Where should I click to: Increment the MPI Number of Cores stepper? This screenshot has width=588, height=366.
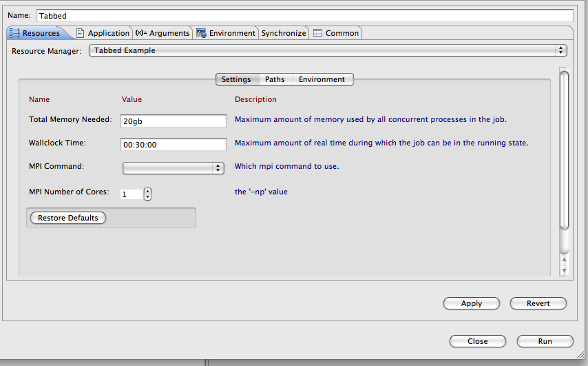[x=148, y=191]
